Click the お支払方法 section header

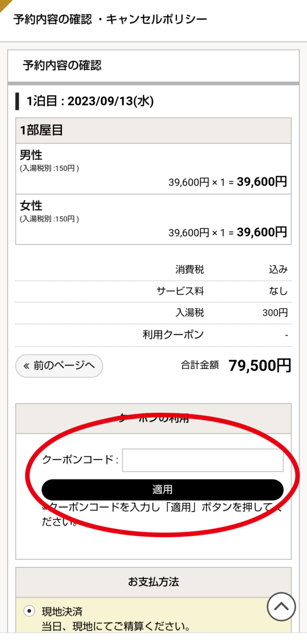click(153, 582)
